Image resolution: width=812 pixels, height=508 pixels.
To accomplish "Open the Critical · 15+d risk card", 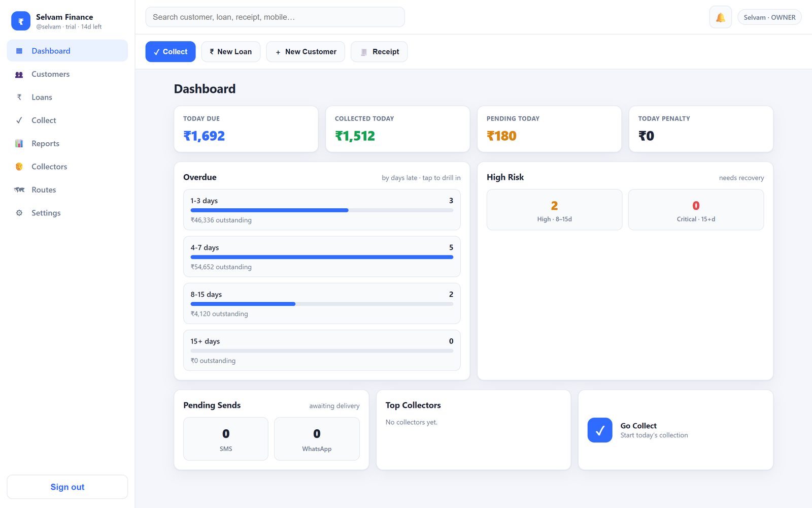I will [x=696, y=210].
